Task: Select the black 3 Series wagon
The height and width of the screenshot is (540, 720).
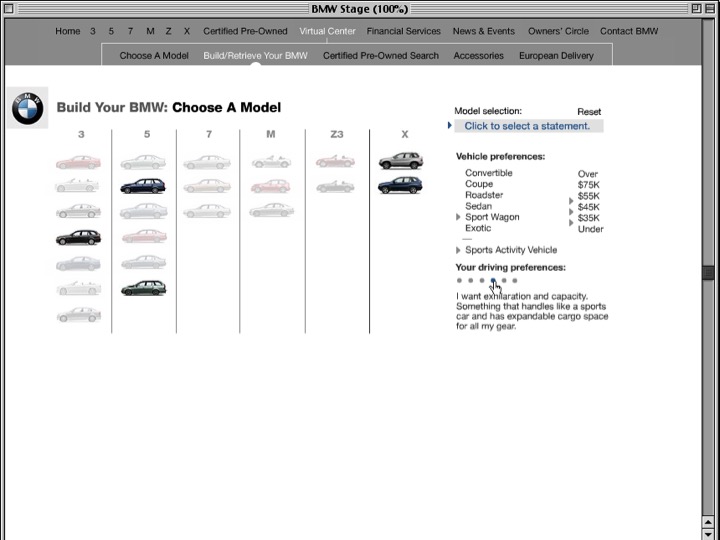Action: click(x=78, y=238)
